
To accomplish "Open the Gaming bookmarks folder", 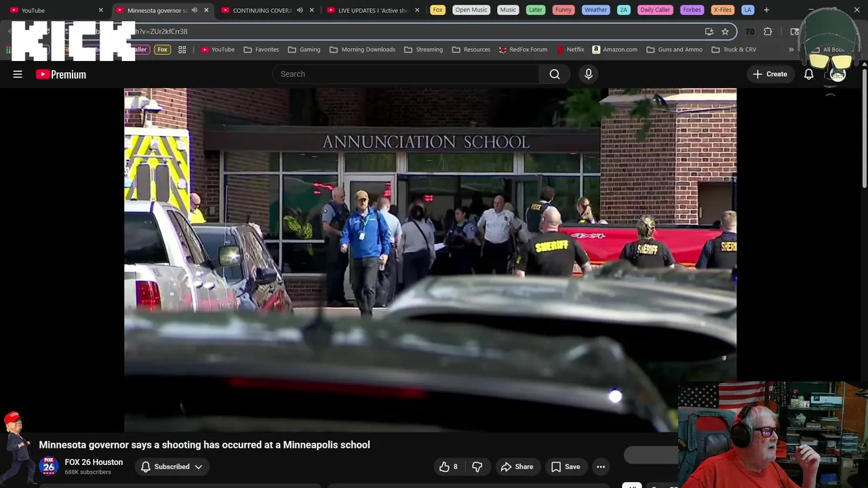I will [x=304, y=49].
